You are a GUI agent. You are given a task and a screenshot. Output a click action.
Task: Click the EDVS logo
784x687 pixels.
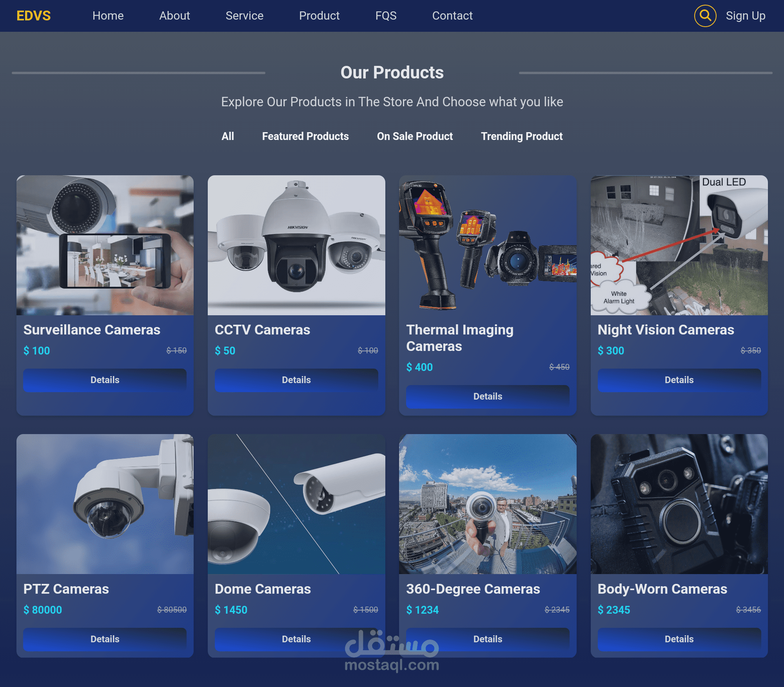[33, 16]
